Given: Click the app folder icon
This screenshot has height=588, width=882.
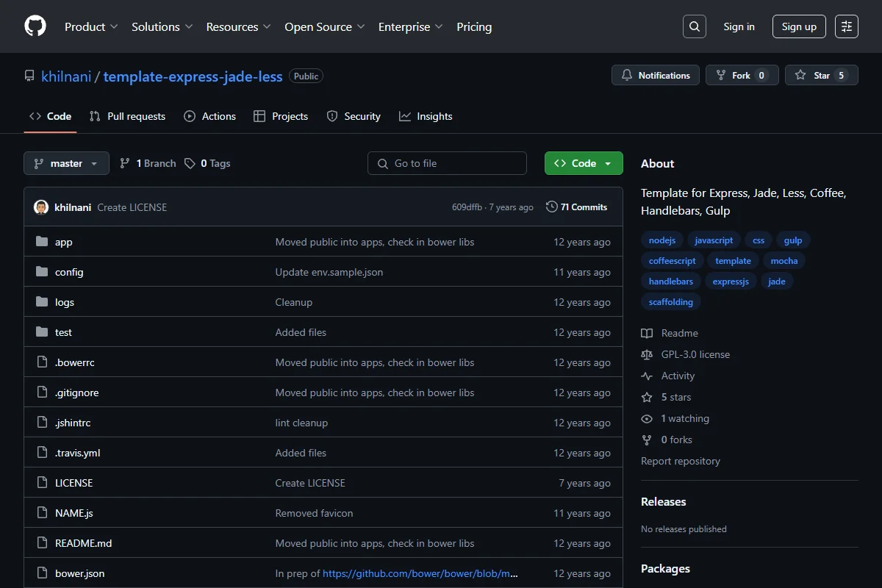Looking at the screenshot, I should pos(42,242).
